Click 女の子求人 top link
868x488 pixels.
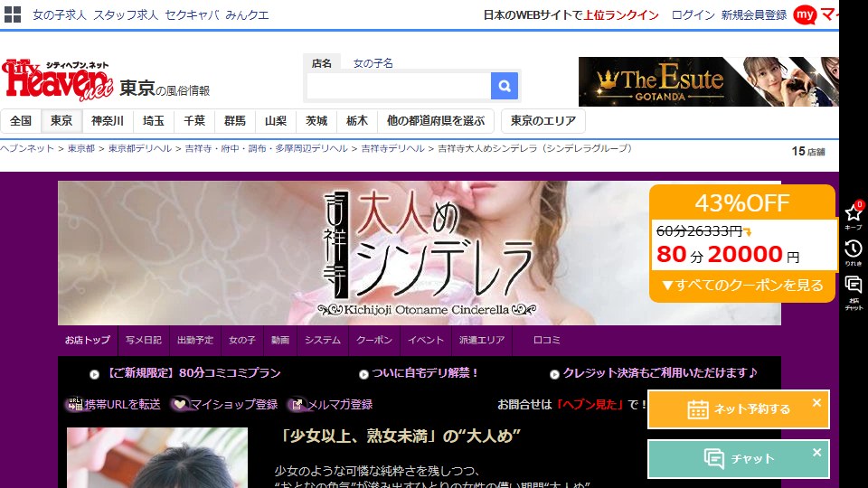(x=60, y=15)
